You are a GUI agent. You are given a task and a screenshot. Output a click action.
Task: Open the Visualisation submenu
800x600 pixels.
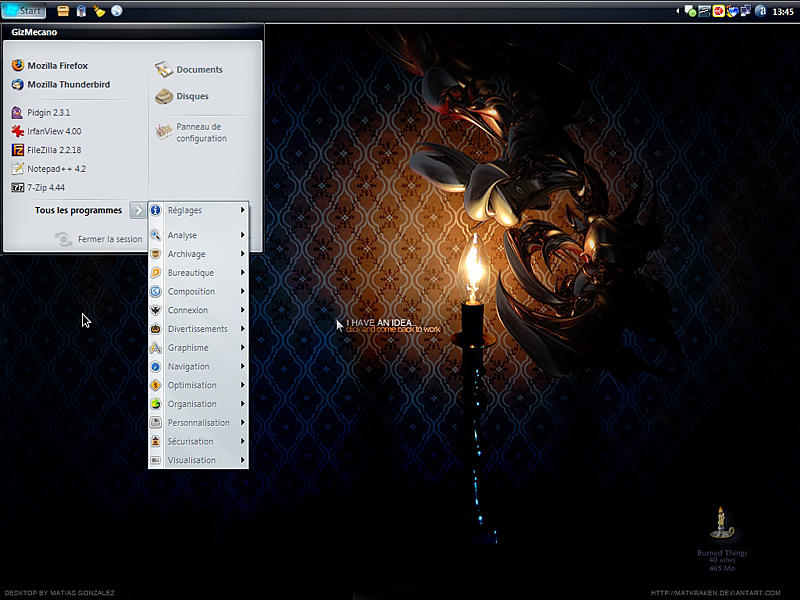tap(198, 460)
